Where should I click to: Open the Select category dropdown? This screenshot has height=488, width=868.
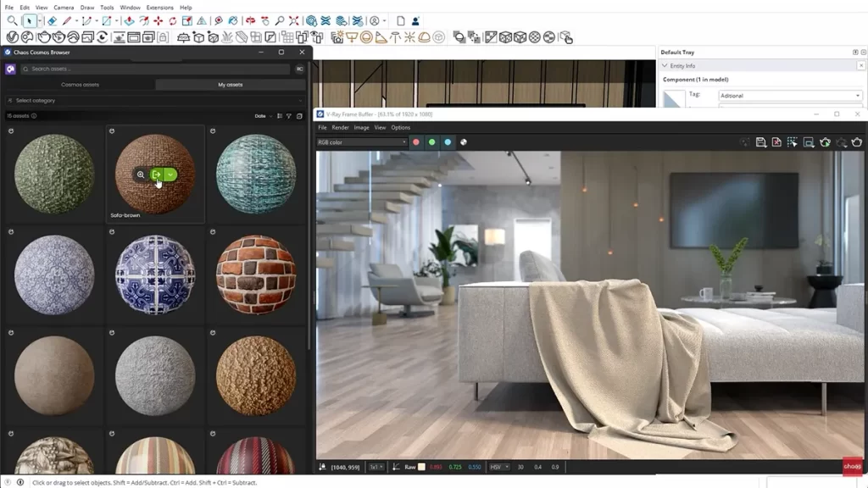click(x=85, y=100)
